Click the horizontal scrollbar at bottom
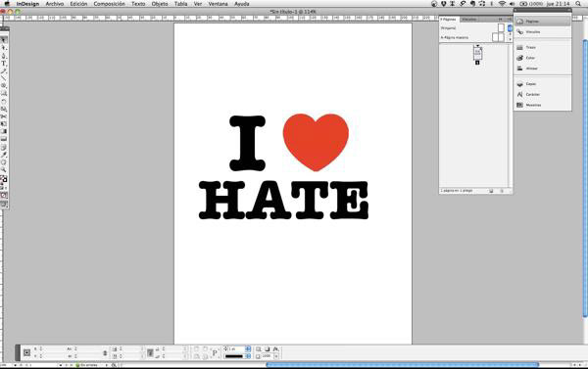This screenshot has height=369, width=588. pos(402,364)
